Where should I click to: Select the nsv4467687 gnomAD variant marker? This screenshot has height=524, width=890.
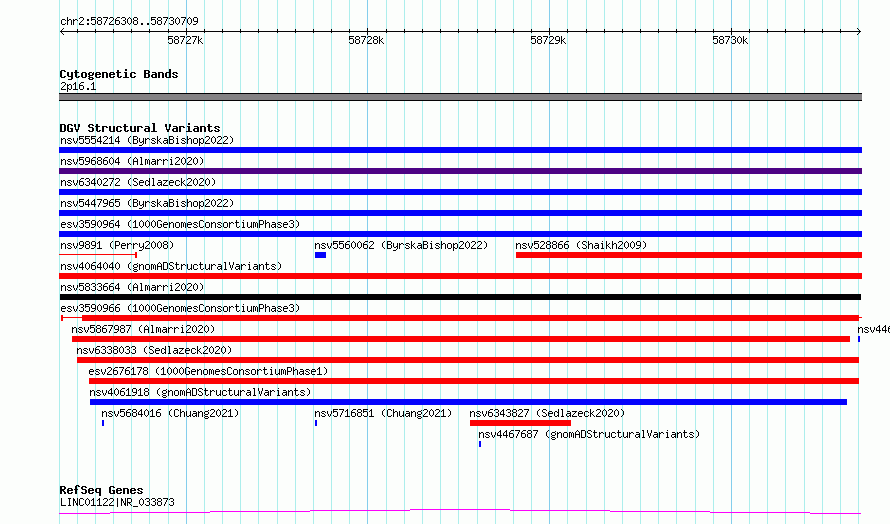(x=480, y=444)
